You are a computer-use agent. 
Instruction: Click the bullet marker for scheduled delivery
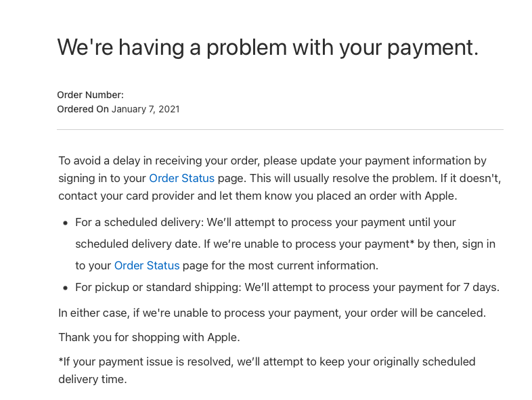tap(66, 223)
